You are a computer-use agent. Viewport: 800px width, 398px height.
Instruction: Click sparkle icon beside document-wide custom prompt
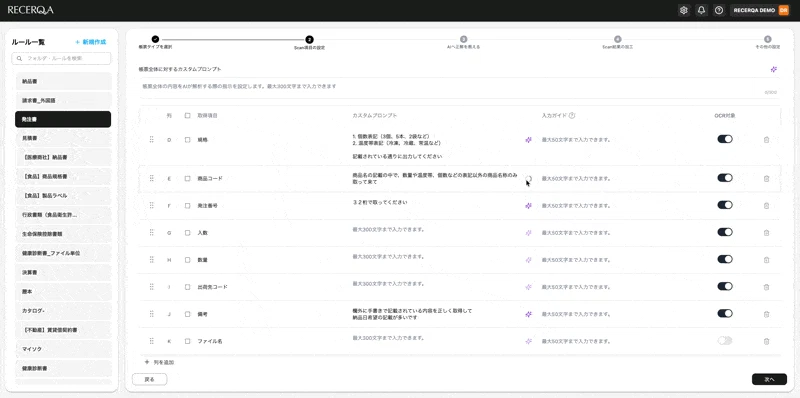(774, 69)
